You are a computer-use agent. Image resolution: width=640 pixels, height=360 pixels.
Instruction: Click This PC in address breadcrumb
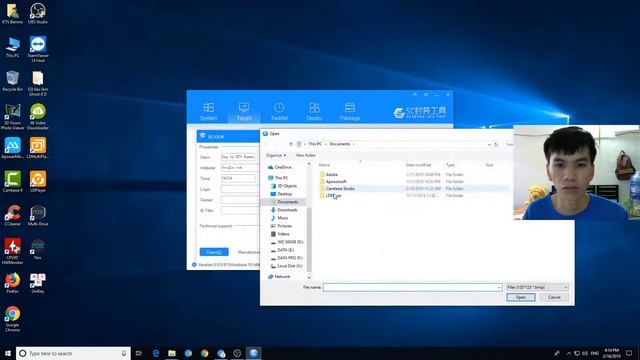315,144
